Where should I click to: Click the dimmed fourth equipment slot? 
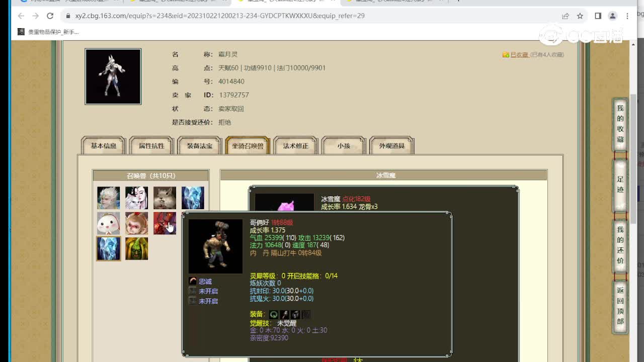[x=306, y=314]
